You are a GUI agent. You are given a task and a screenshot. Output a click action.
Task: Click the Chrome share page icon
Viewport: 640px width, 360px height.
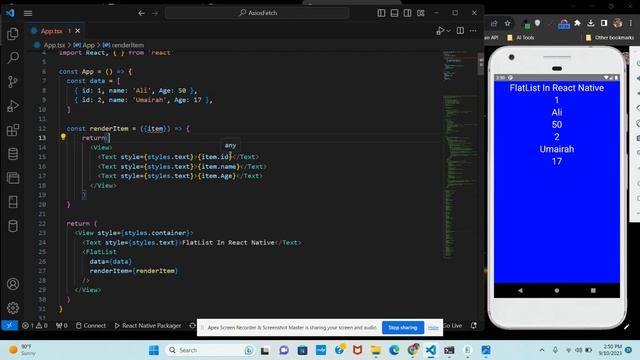click(x=494, y=23)
